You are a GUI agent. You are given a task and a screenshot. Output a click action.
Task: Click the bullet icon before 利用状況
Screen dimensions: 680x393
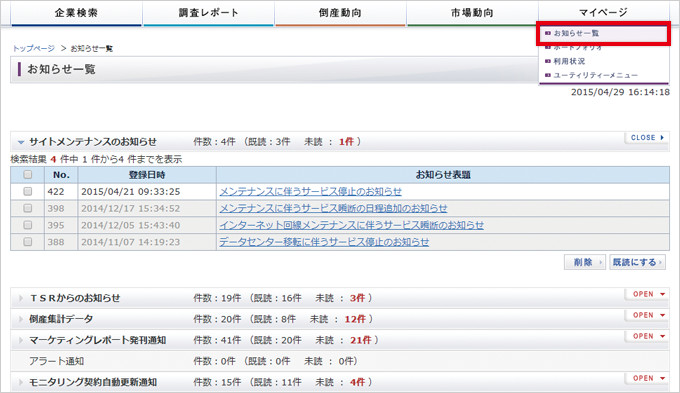coord(548,61)
